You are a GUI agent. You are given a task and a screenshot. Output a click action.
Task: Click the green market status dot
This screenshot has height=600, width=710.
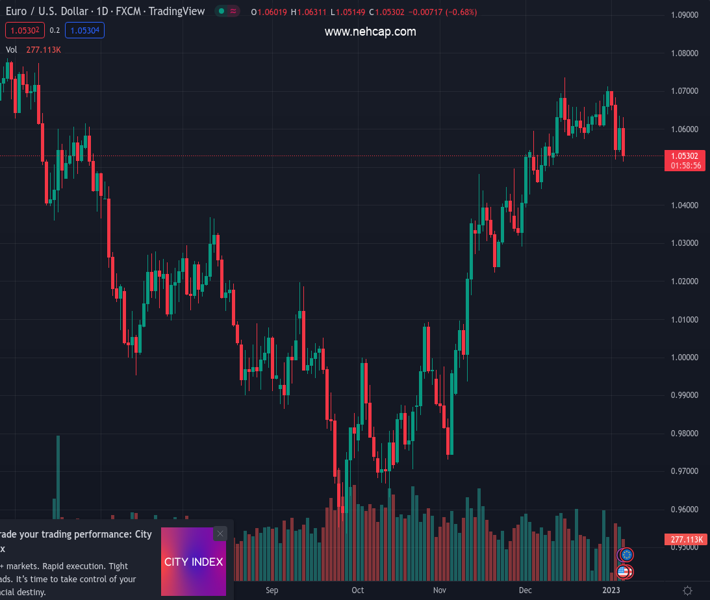(222, 12)
